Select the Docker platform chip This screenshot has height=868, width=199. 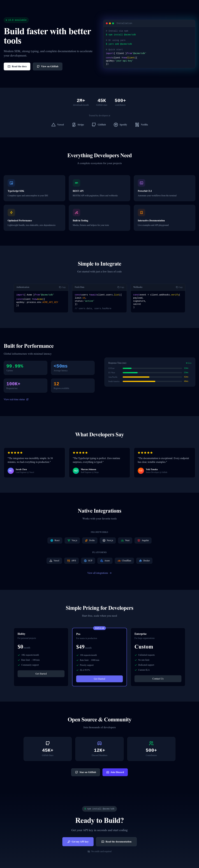(144, 560)
